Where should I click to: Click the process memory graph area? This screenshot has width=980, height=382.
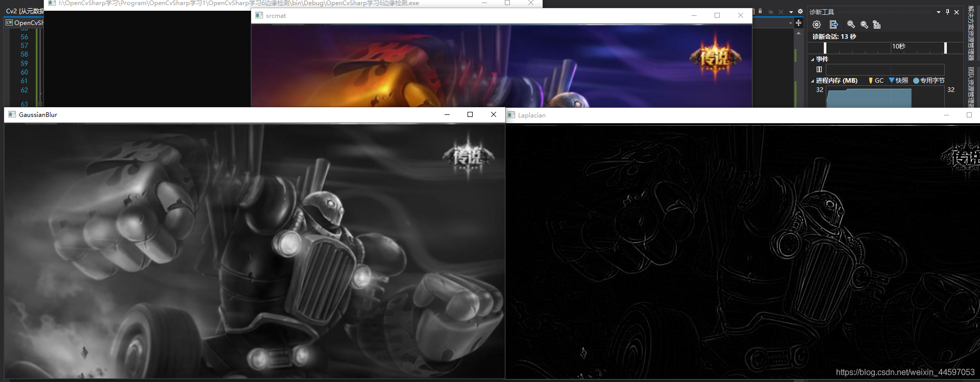(885, 97)
